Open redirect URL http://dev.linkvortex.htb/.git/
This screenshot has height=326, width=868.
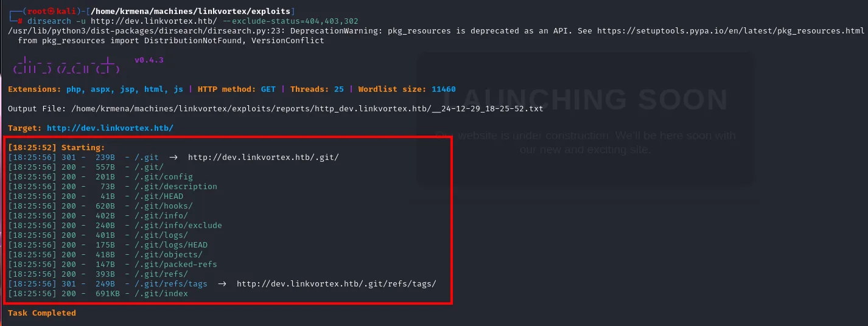264,158
